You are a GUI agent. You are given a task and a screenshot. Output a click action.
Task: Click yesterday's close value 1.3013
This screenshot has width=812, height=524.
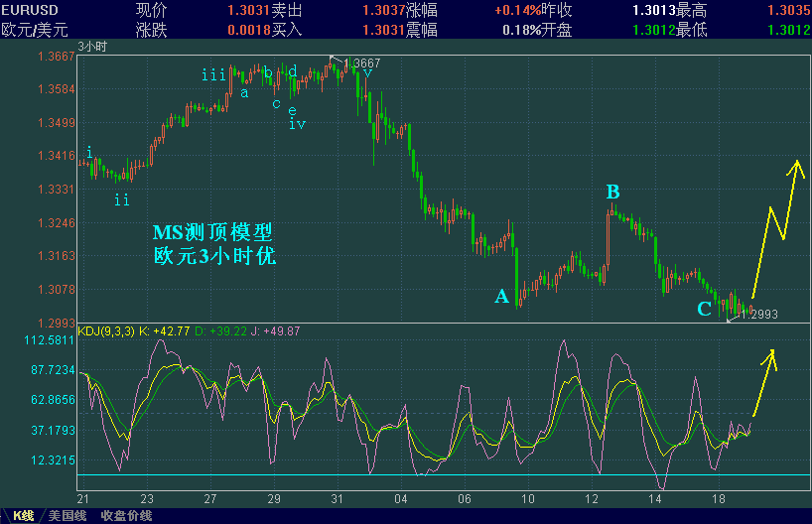pos(653,10)
